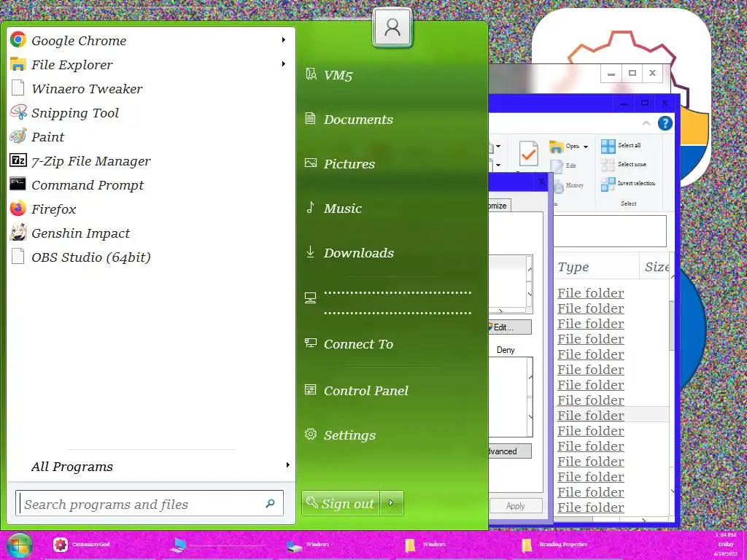Click the Search programs and files field

coord(150,503)
